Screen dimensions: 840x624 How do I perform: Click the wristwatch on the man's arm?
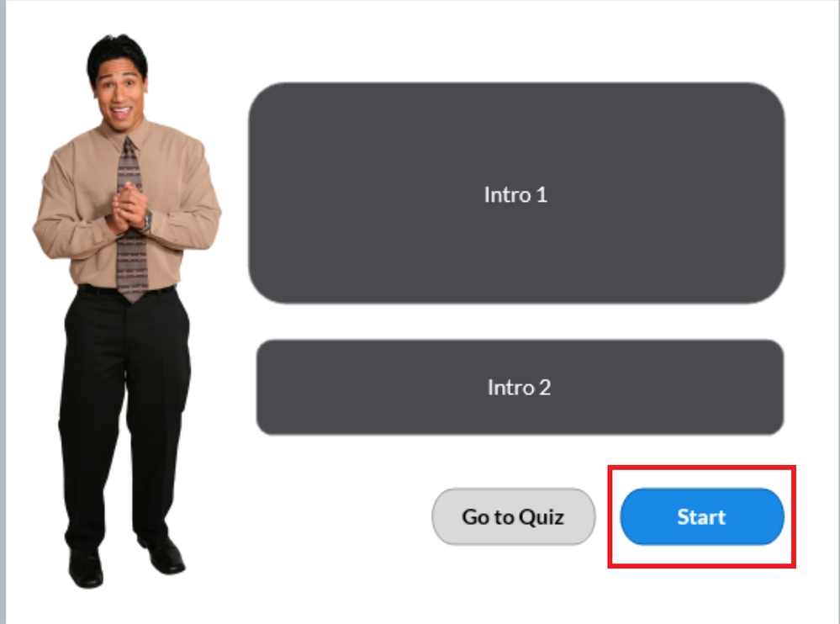pyautogui.click(x=147, y=220)
